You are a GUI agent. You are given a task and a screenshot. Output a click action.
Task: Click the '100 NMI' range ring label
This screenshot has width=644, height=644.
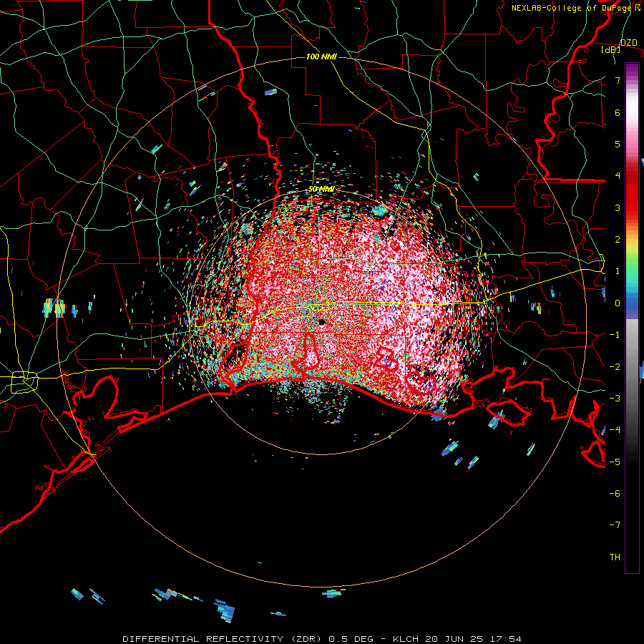[x=321, y=57]
